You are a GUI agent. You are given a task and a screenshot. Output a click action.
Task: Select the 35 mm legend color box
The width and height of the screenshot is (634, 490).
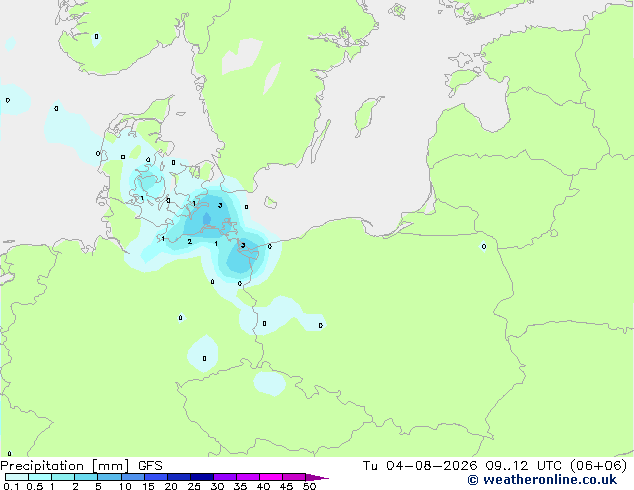pyautogui.click(x=247, y=477)
